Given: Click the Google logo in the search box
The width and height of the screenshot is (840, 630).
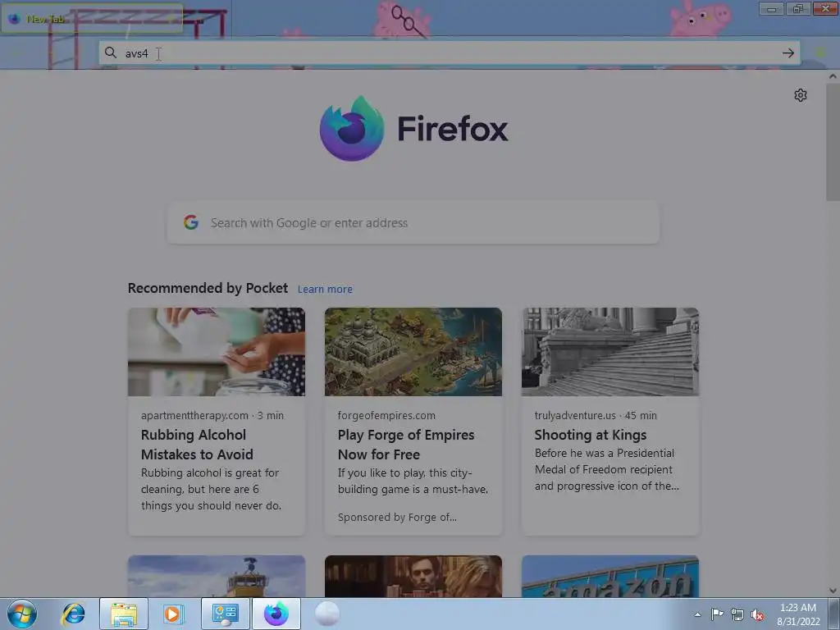Looking at the screenshot, I should click(x=191, y=222).
